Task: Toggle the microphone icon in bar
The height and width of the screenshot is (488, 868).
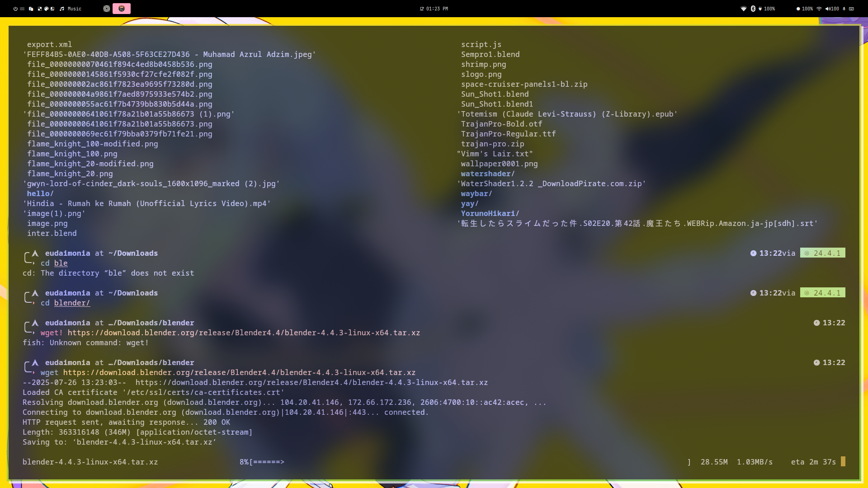Action: point(844,9)
